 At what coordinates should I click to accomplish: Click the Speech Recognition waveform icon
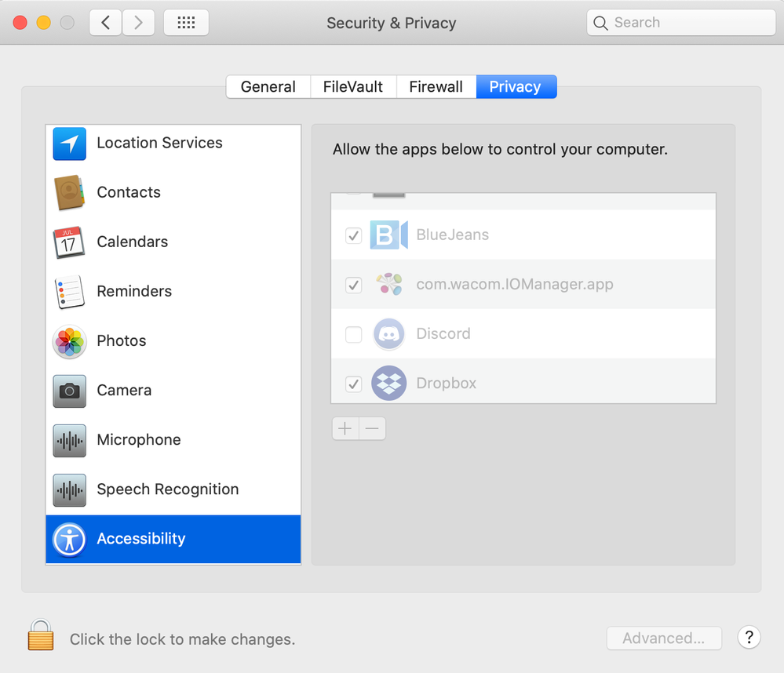point(70,490)
